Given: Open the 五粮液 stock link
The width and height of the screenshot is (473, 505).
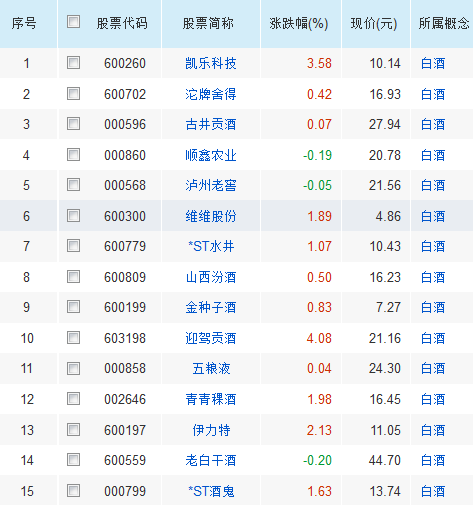Looking at the screenshot, I should coord(211,368).
